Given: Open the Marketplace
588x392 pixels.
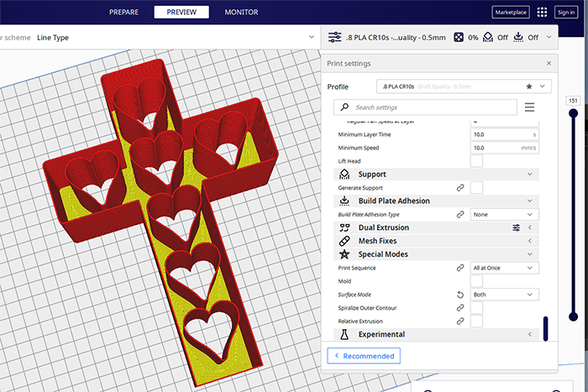Looking at the screenshot, I should 511,12.
